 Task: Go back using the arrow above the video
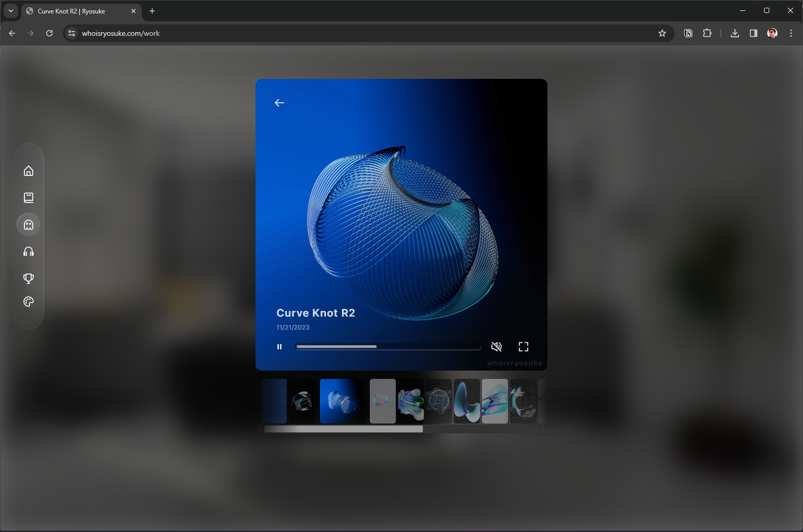(279, 102)
